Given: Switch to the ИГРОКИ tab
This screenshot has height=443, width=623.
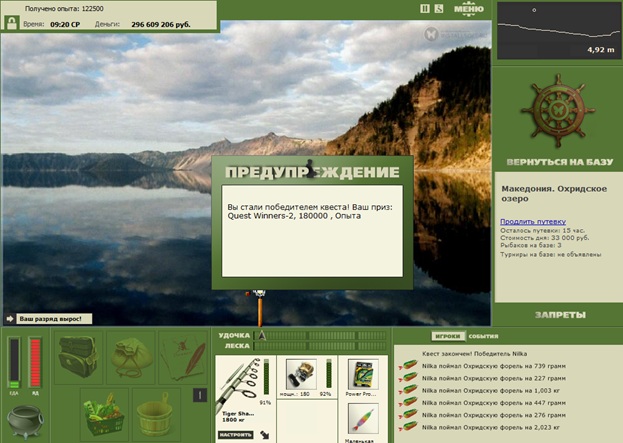Looking at the screenshot, I should pyautogui.click(x=448, y=336).
